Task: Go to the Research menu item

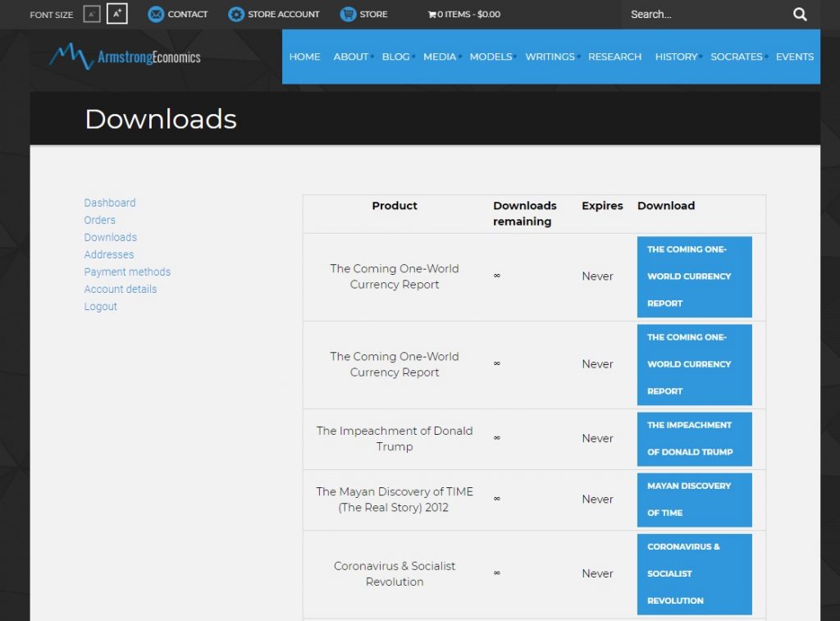Action: click(x=615, y=57)
